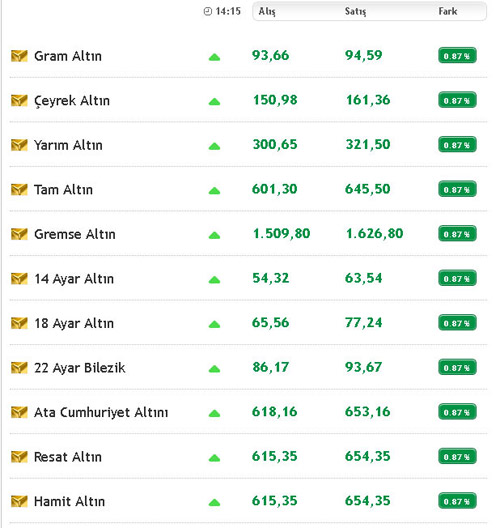Viewport: 500px width, 528px height.
Task: Click the gold icon beside 14 Ayar Altın
Action: pyautogui.click(x=19, y=279)
